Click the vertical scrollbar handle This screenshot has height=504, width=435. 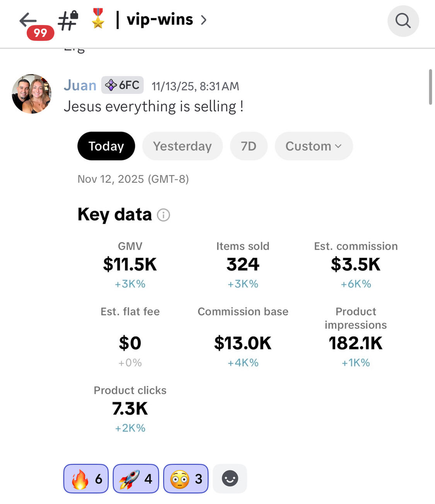point(430,87)
